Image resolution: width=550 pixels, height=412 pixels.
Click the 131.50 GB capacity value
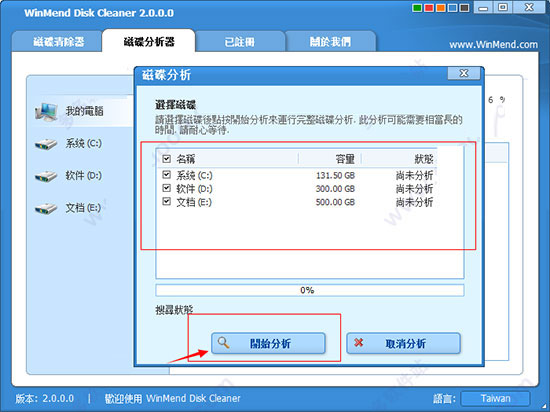[335, 175]
